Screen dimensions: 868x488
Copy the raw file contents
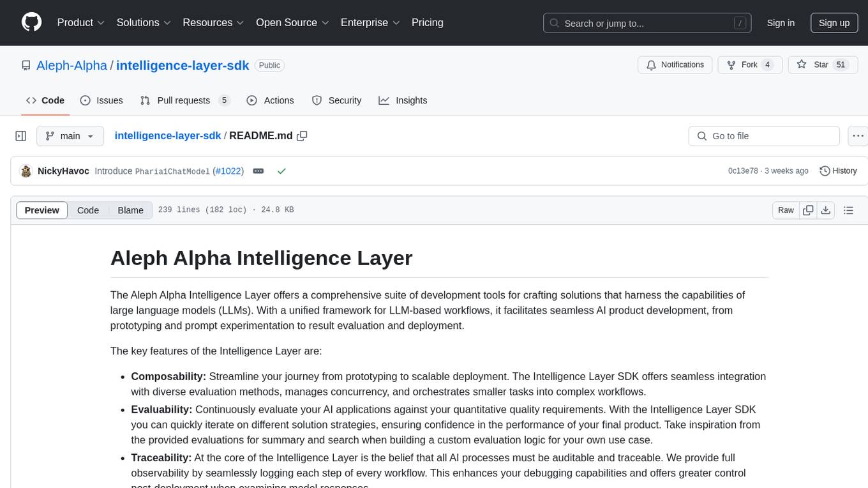pyautogui.click(x=808, y=210)
